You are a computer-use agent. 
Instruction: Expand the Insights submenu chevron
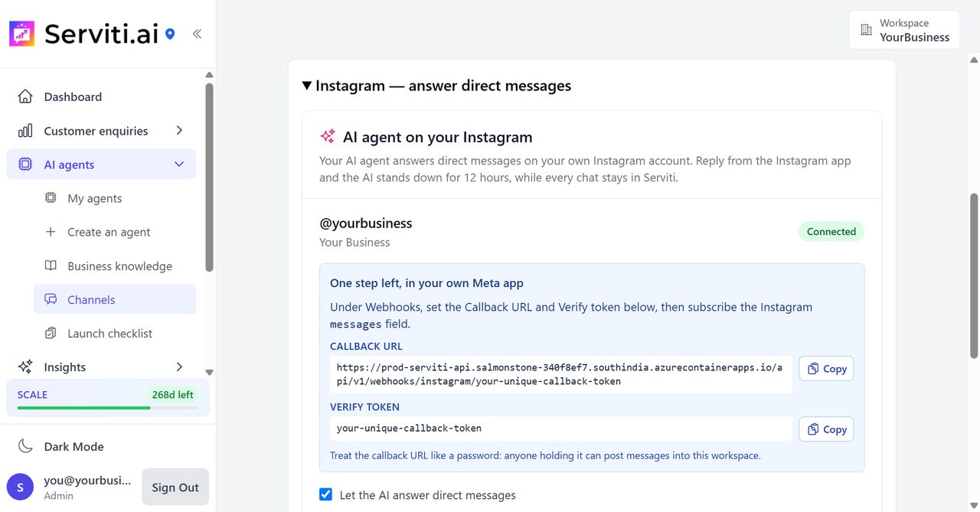point(179,367)
